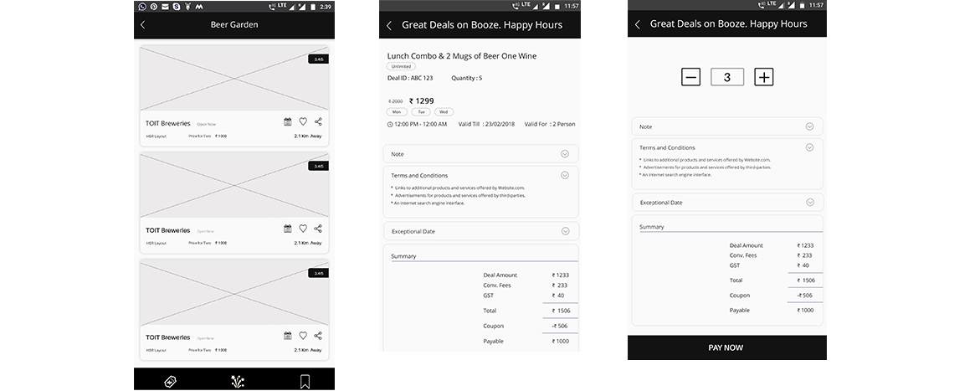Select the Tue day chip
Image resolution: width=980 pixels, height=391 pixels.
(421, 111)
